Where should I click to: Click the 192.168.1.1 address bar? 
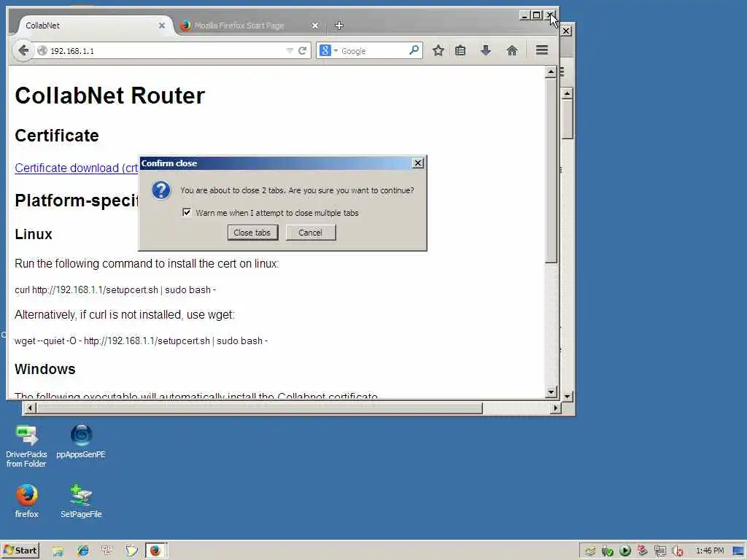162,51
